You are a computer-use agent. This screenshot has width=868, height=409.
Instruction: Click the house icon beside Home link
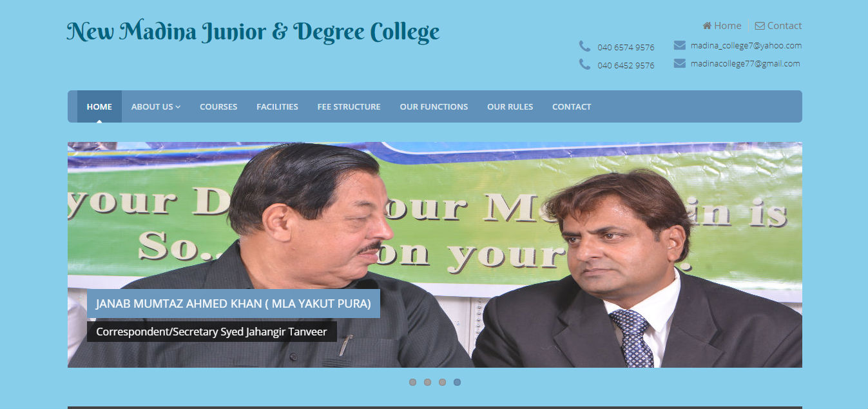707,26
